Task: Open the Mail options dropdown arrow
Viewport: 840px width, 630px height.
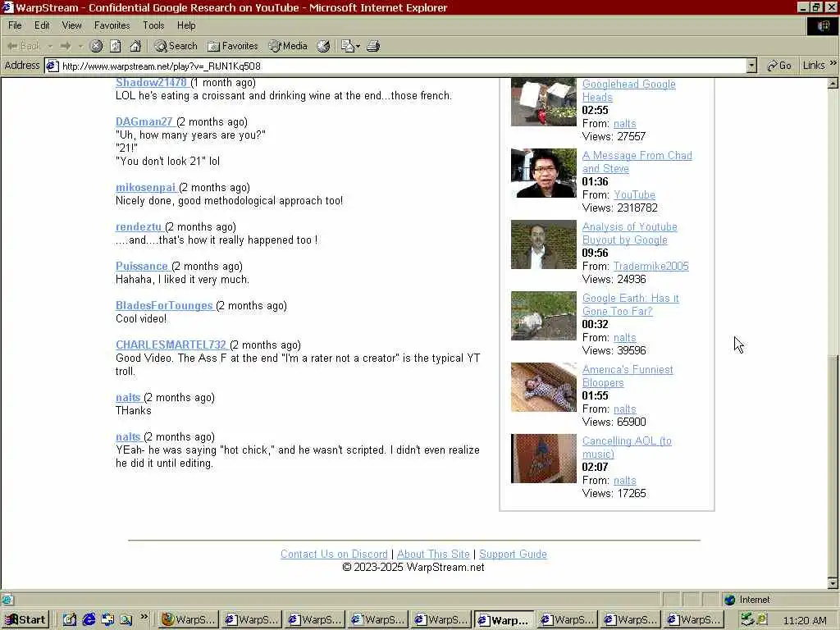Action: pos(358,46)
